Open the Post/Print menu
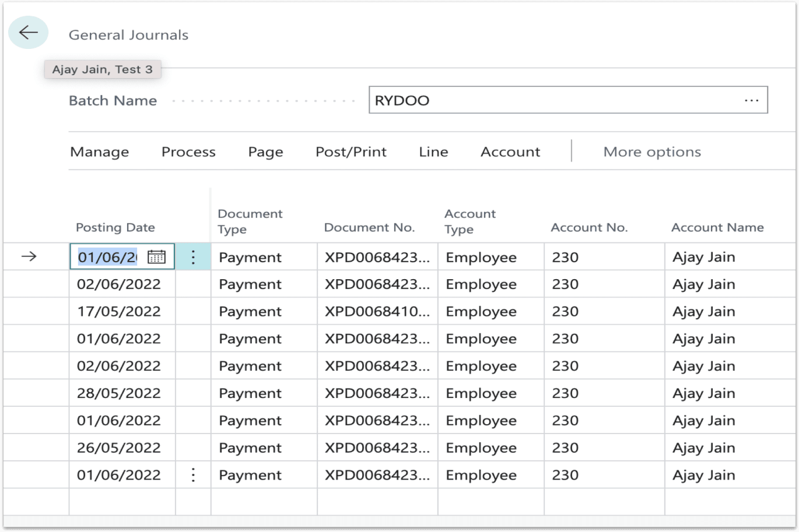Screen dimensions: 799x532 [x=351, y=152]
